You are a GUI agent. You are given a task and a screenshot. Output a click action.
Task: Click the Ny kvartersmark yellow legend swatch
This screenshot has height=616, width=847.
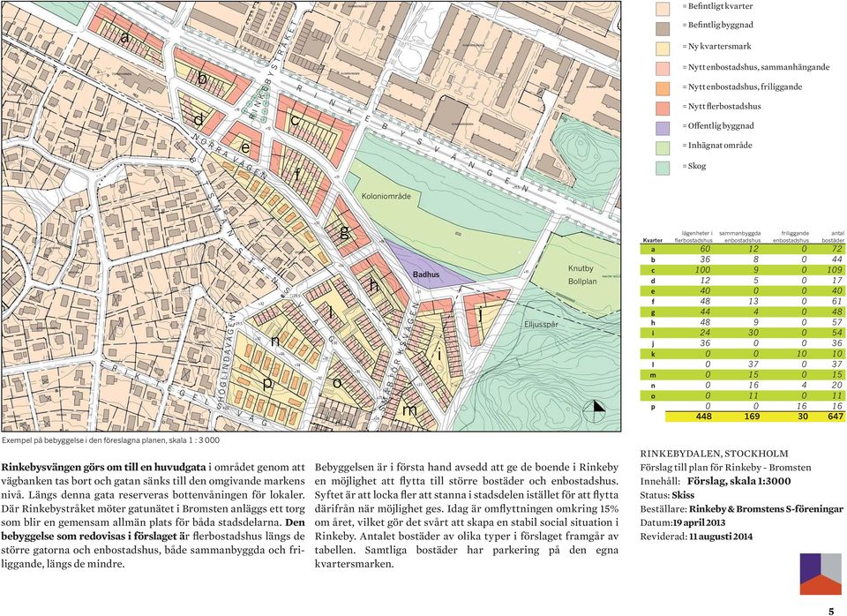pos(663,49)
